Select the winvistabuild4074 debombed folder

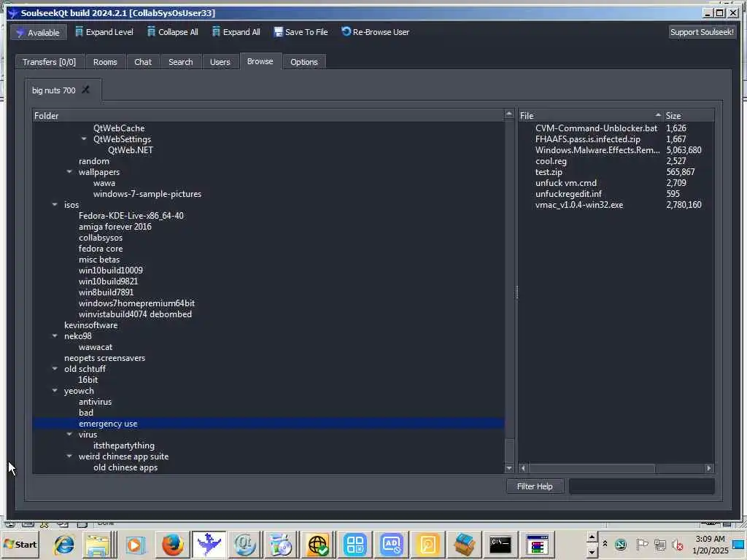(x=135, y=314)
